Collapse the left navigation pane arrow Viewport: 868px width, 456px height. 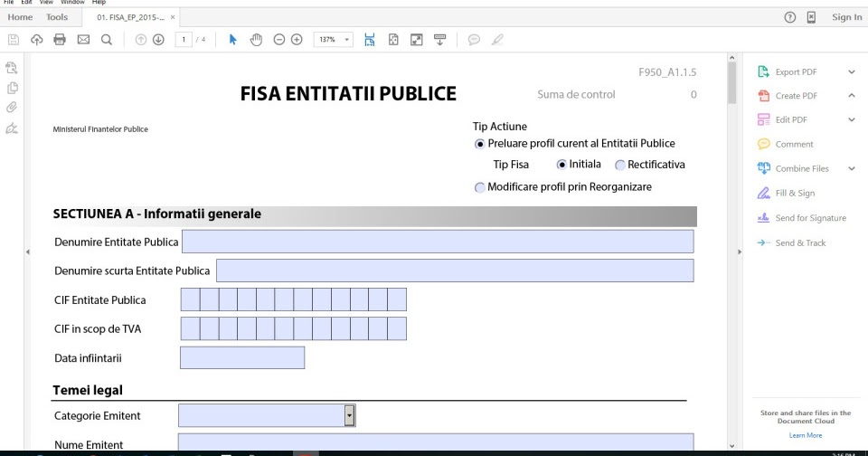28,252
